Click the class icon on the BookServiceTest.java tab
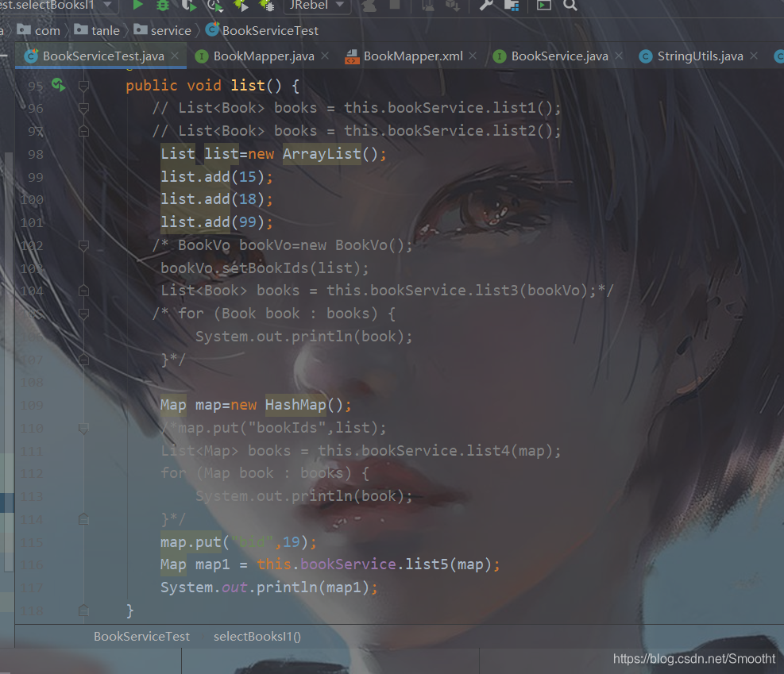784x674 pixels. coord(31,56)
